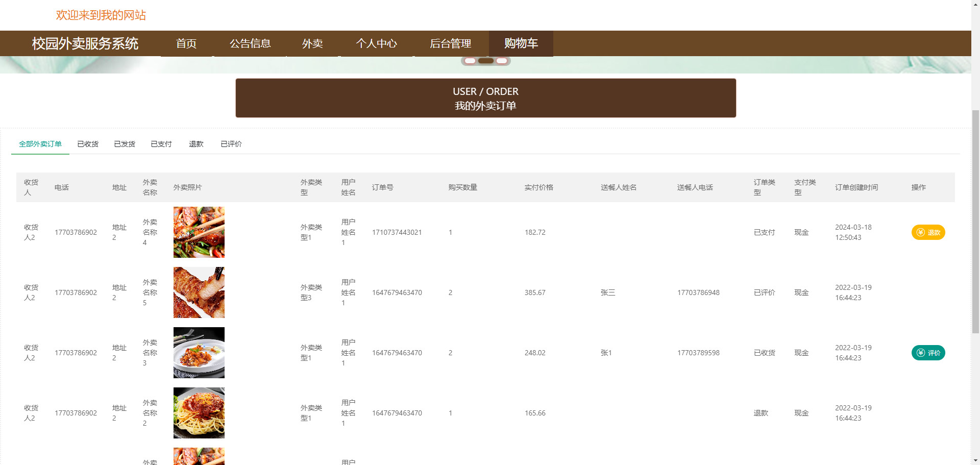The image size is (980, 465).
Task: Switch to the 已评价 tab
Action: pos(231,144)
